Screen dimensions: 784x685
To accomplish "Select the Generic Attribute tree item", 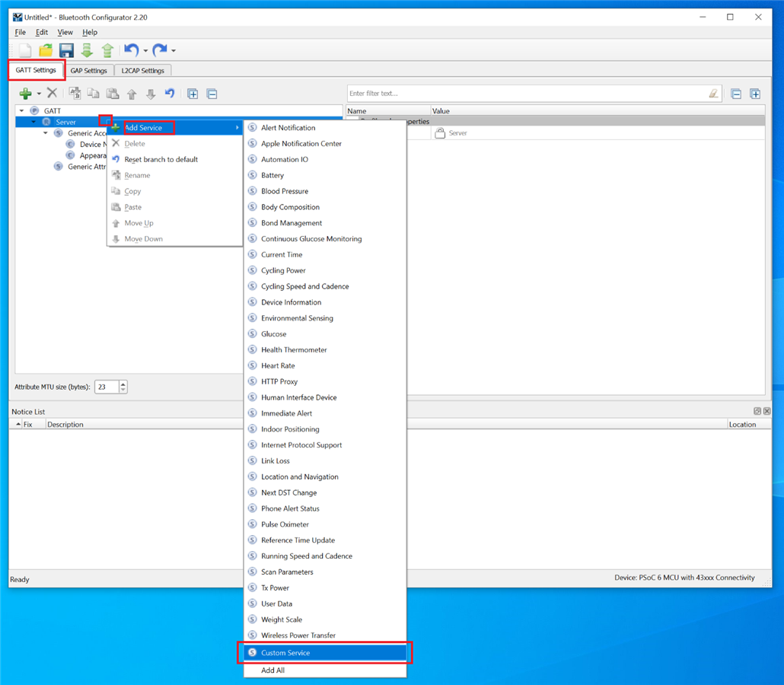I will tap(87, 167).
